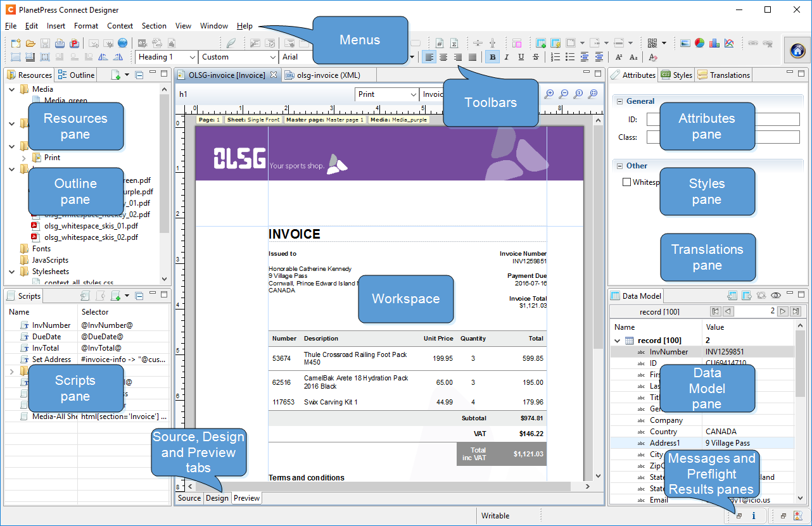Insert a pie chart
This screenshot has height=526, width=812.
[700, 43]
